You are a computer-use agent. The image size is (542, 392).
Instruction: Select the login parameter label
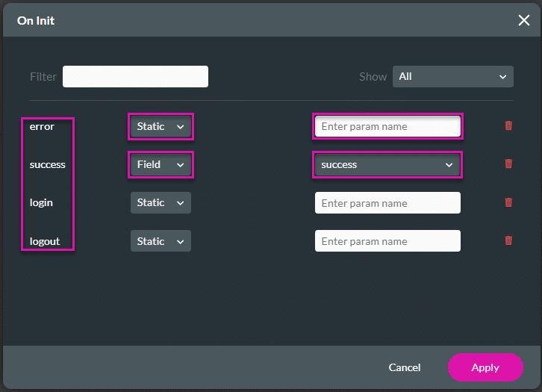41,203
